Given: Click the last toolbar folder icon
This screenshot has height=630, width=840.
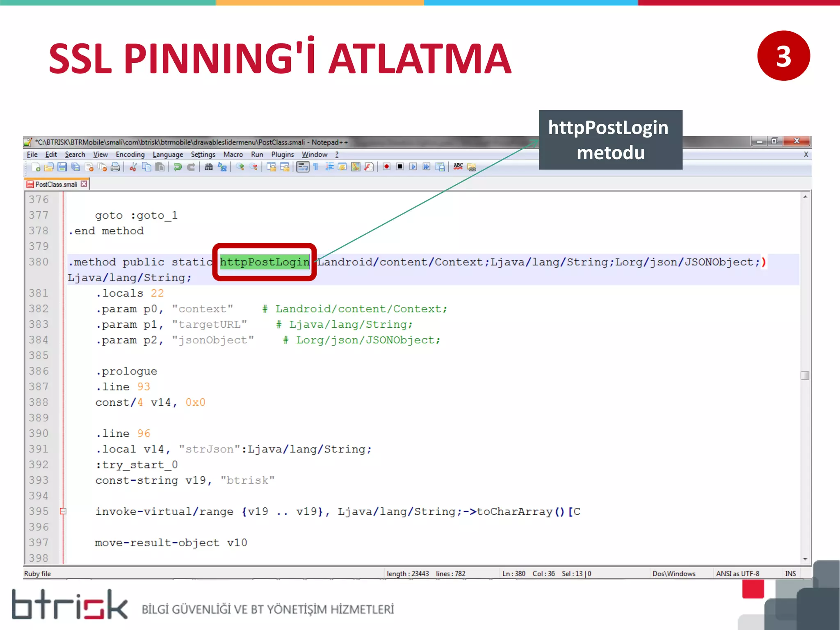Looking at the screenshot, I should click(x=472, y=167).
